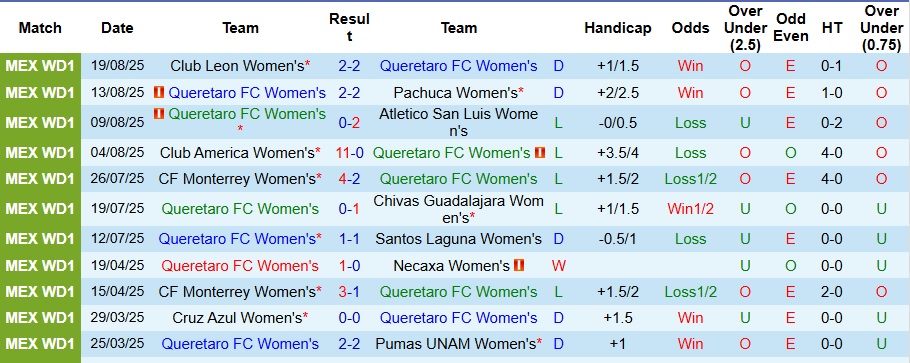Image resolution: width=910 pixels, height=363 pixels.
Task: Click the Date column header
Action: [117, 28]
